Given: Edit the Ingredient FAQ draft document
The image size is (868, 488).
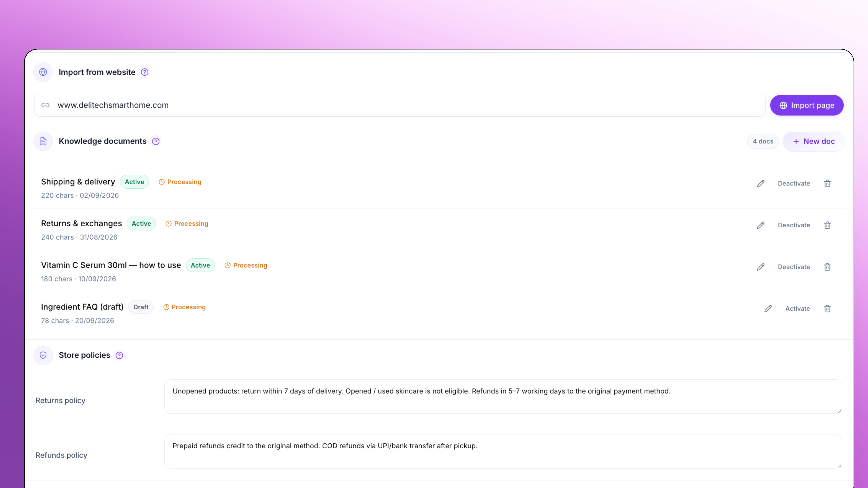Looking at the screenshot, I should click(x=768, y=309).
